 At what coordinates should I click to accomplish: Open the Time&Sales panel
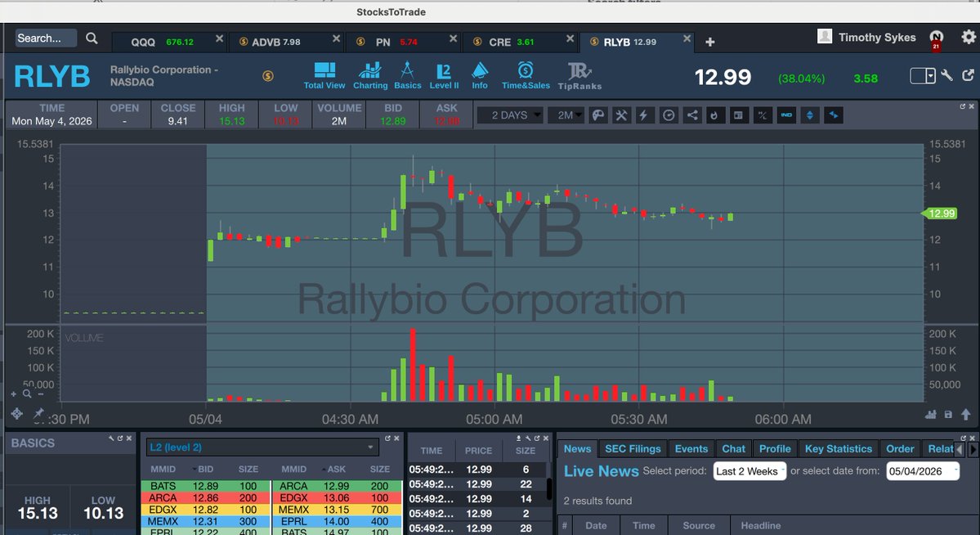[x=526, y=76]
